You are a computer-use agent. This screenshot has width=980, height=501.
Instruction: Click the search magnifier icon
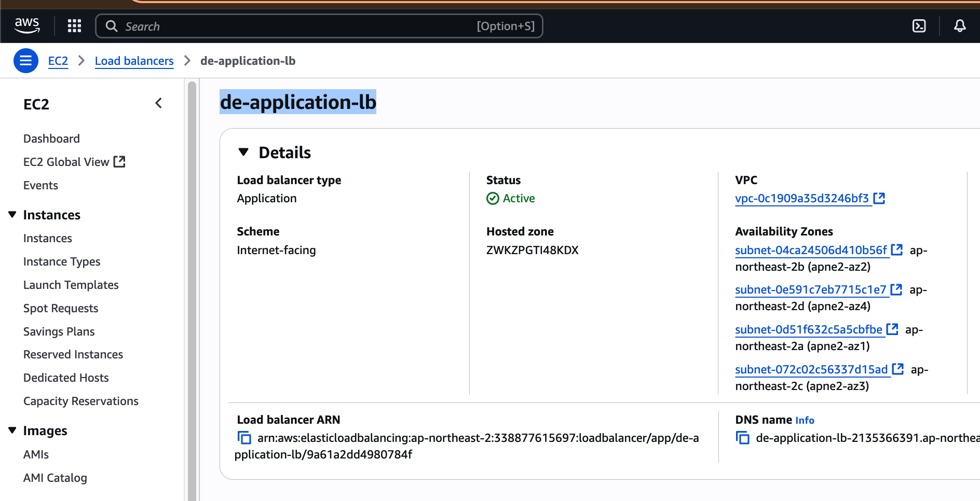click(x=112, y=26)
